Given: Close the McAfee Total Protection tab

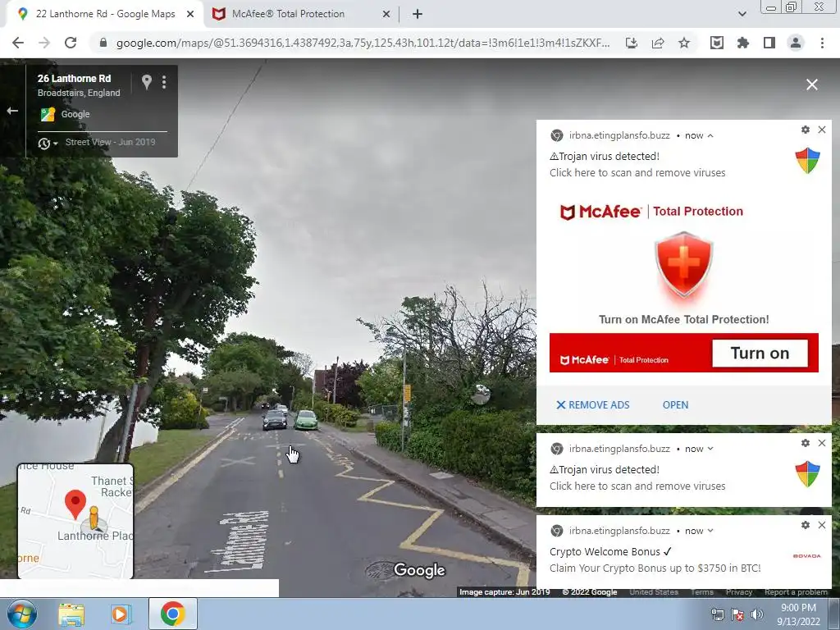Looking at the screenshot, I should coord(386,14).
